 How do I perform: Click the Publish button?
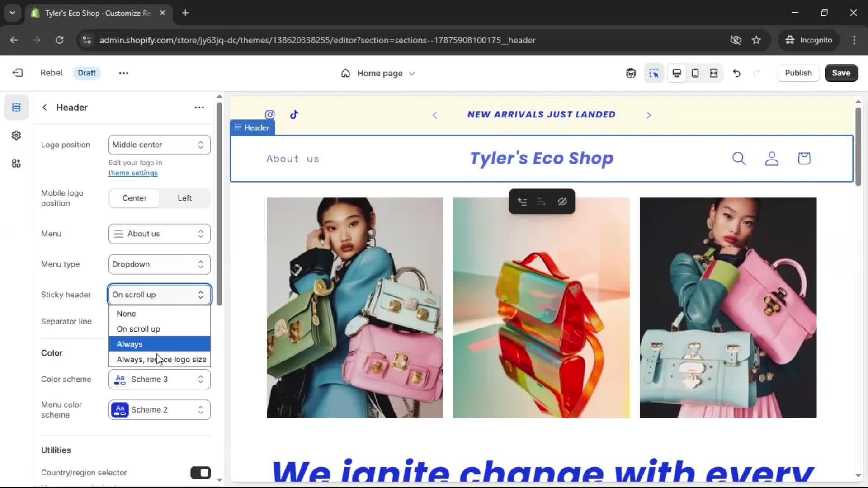pyautogui.click(x=798, y=73)
